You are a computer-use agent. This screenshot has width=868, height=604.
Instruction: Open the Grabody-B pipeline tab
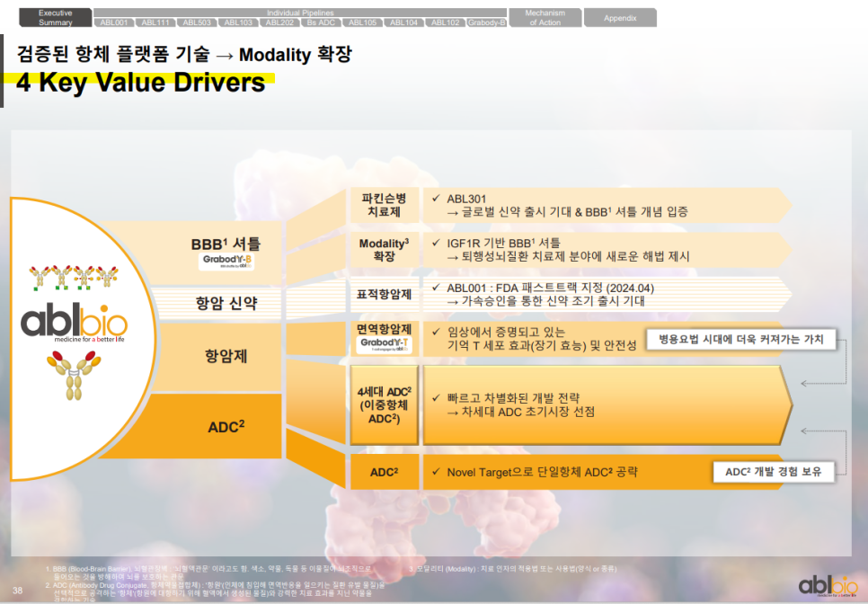point(487,22)
